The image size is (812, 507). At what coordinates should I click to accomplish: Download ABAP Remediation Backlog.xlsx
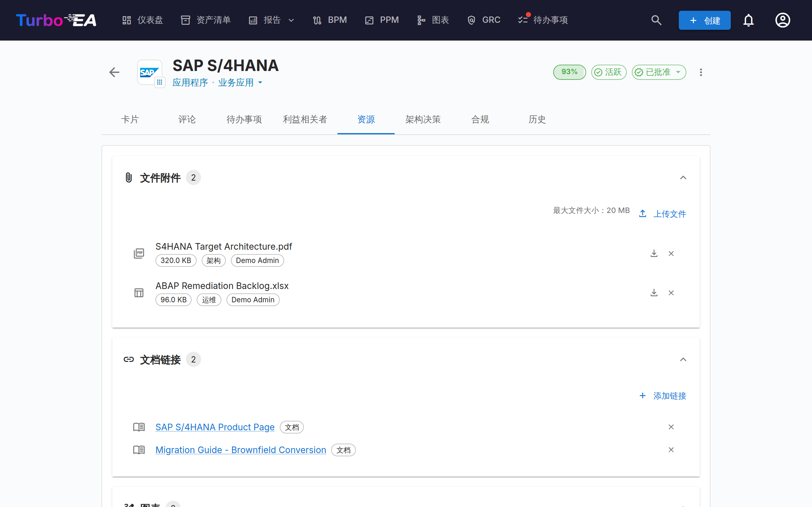(654, 293)
